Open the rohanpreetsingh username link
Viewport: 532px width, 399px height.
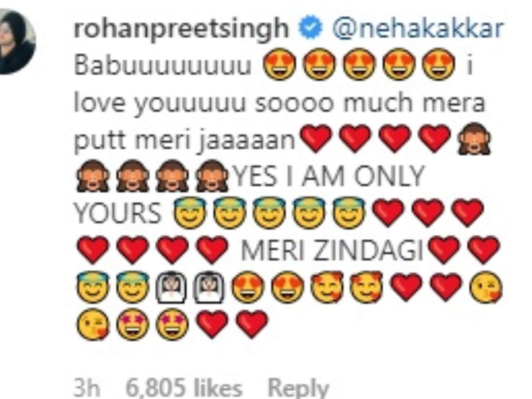[x=181, y=30]
